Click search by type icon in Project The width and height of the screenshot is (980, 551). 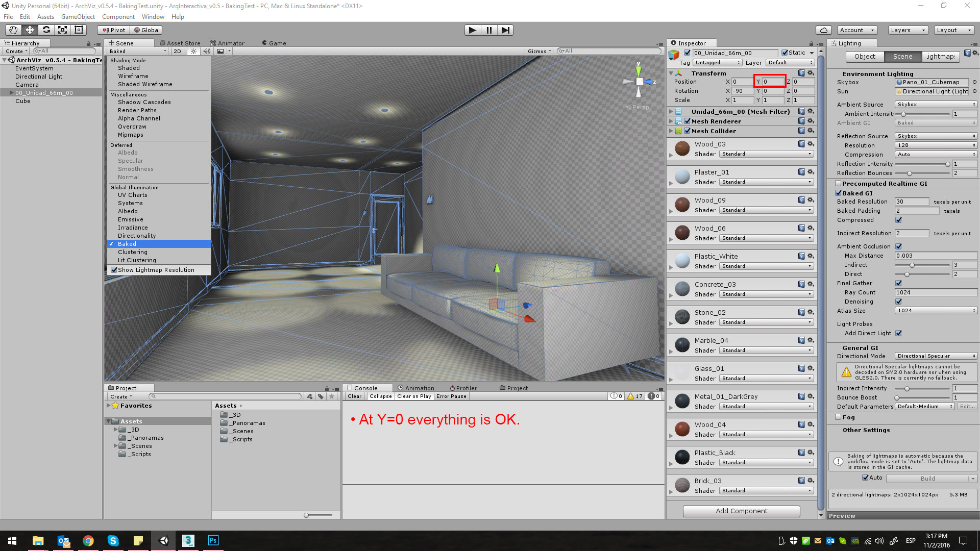click(310, 396)
